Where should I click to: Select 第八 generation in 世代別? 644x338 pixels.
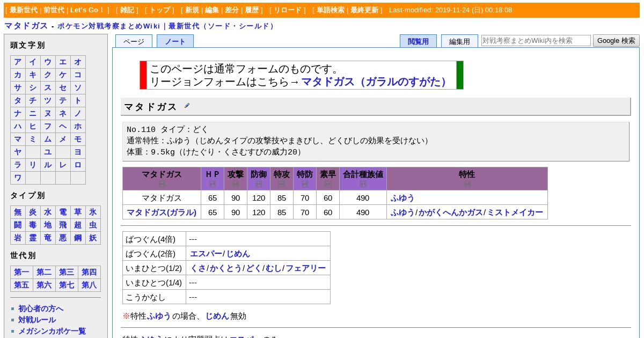tap(89, 285)
